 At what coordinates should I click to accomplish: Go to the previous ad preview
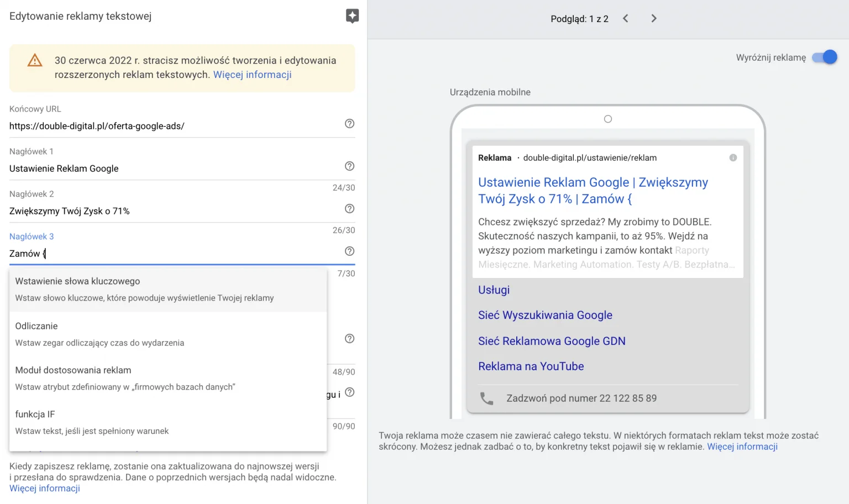(626, 19)
